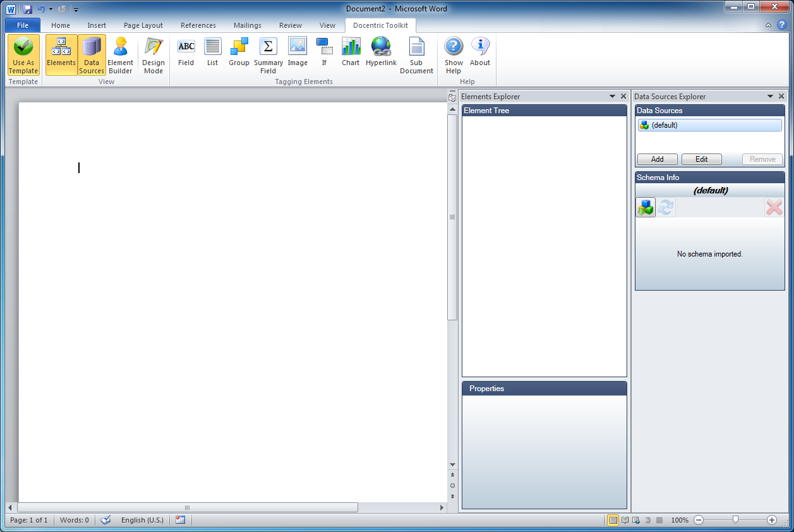Import schema in Schema Info panel
Image resolution: width=794 pixels, height=532 pixels.
pos(646,207)
